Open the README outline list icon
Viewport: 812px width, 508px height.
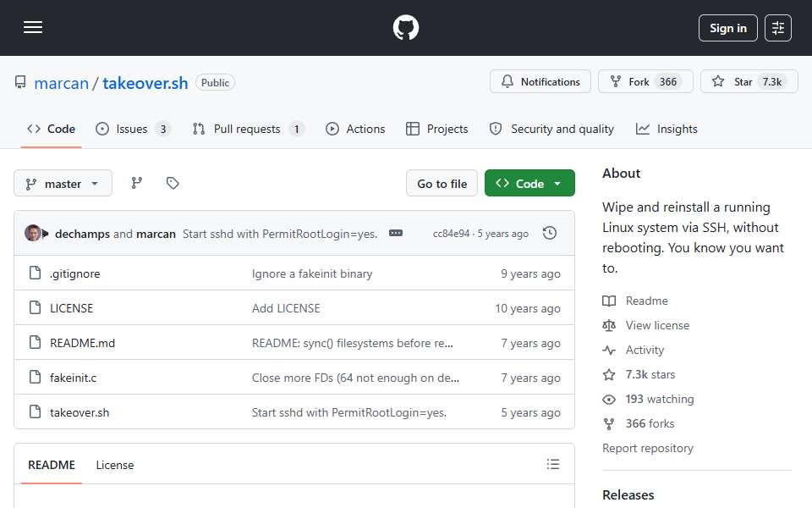(x=553, y=464)
